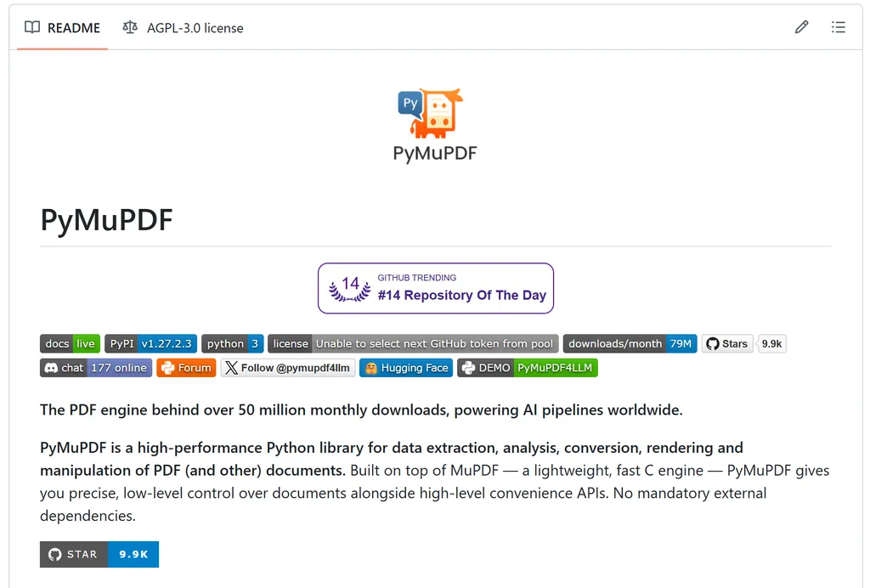The height and width of the screenshot is (588, 870).
Task: Click the pencil edit file icon
Action: click(801, 27)
